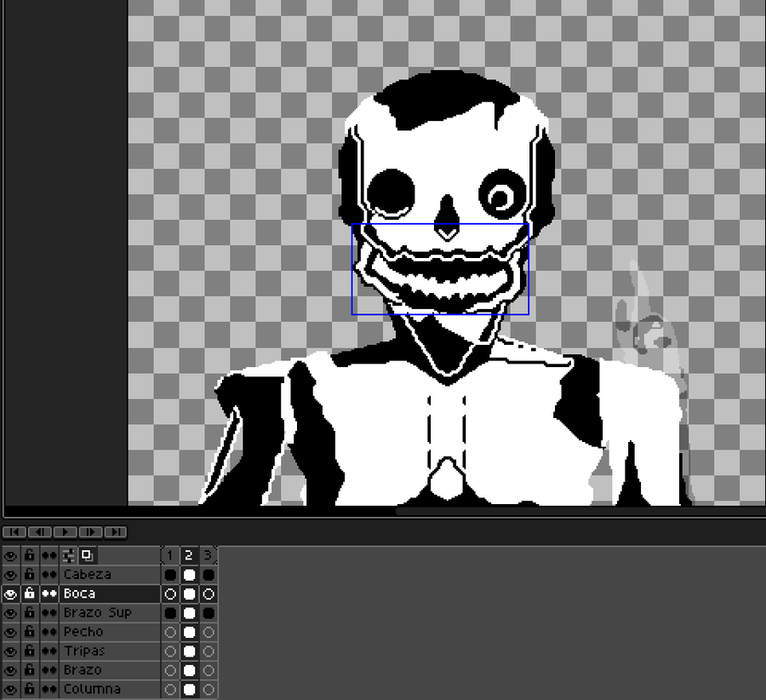Select Brazo cel in frame 2

click(x=189, y=669)
